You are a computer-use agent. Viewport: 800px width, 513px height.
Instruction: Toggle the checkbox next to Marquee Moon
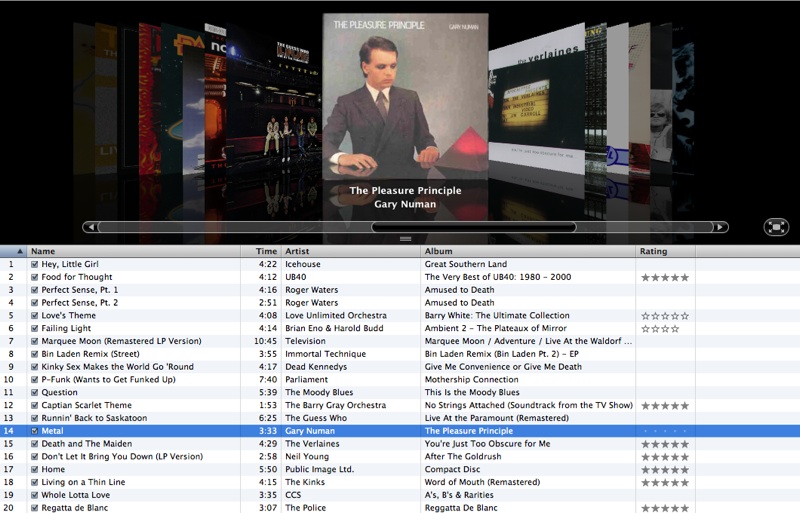coord(35,341)
